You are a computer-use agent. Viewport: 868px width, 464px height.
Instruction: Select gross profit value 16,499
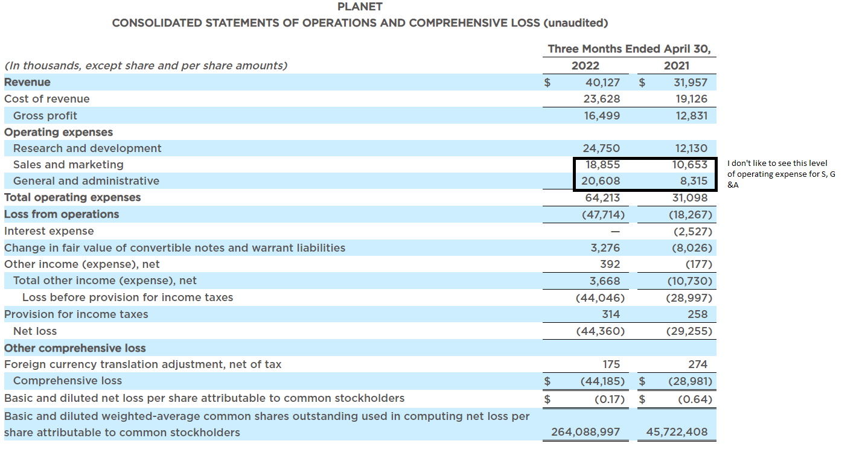click(x=602, y=115)
